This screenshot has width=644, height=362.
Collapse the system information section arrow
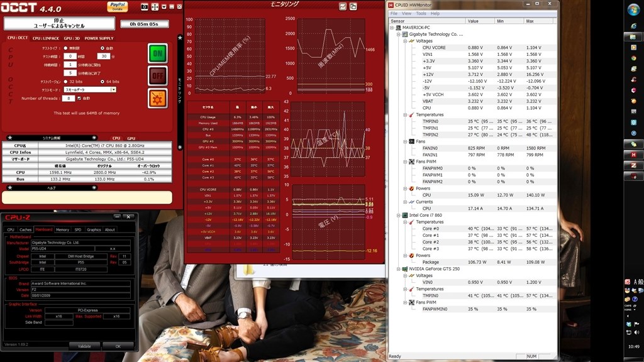coord(94,138)
